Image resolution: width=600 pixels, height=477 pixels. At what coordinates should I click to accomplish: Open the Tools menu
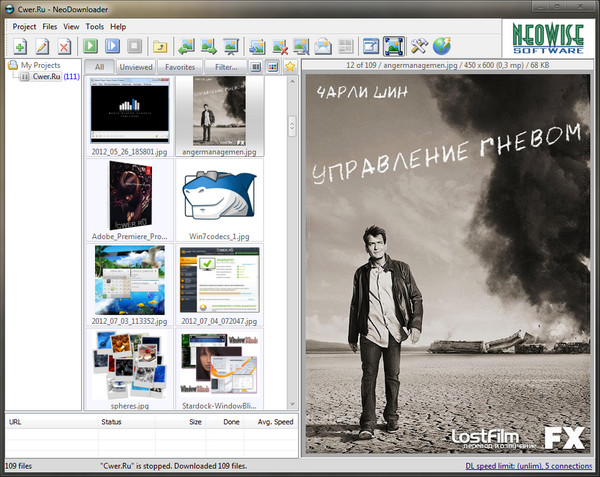[95, 26]
